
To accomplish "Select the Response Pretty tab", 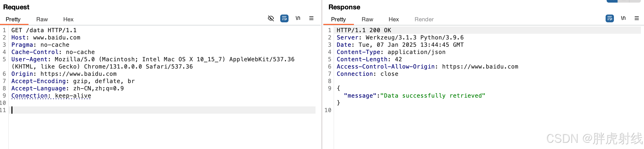I will point(338,19).
